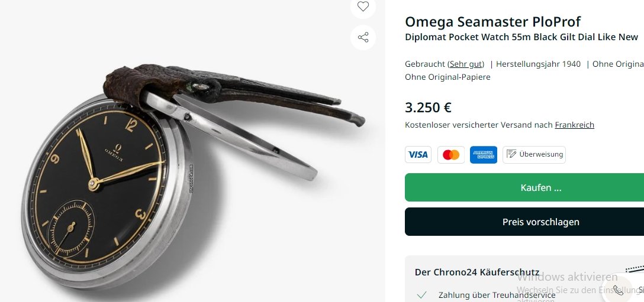Screen dimensions: 644x302
Task: Add watch to favorites via heart icon
Action: 363,6
